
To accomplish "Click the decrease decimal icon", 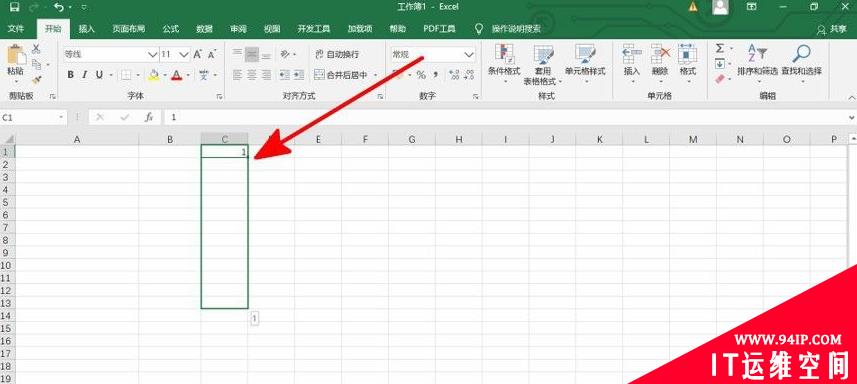I will (x=468, y=75).
